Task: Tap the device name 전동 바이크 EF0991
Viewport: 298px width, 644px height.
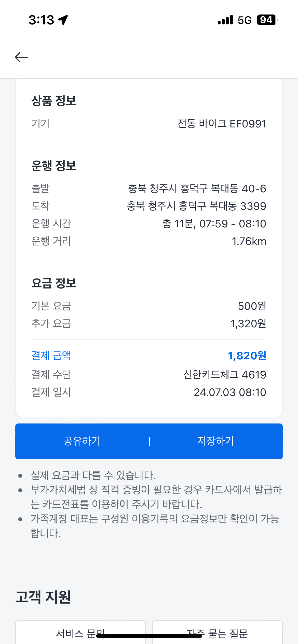Action: point(222,124)
